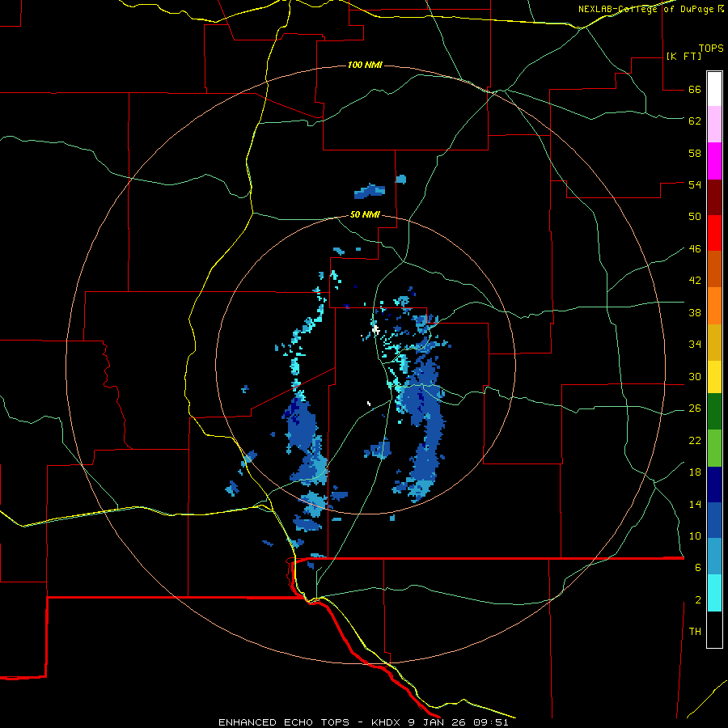Click the legend value "30"

click(x=695, y=376)
